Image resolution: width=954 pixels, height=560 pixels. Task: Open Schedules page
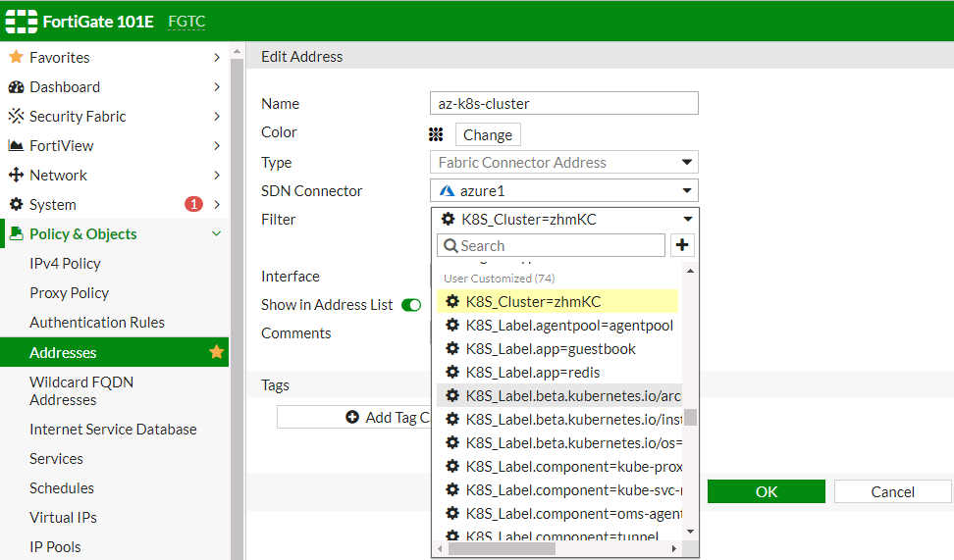click(62, 488)
